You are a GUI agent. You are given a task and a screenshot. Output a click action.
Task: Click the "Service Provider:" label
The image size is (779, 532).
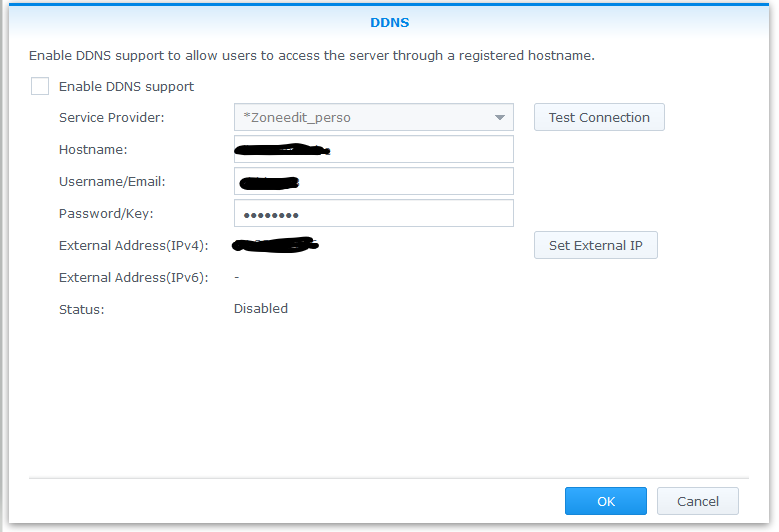112,118
